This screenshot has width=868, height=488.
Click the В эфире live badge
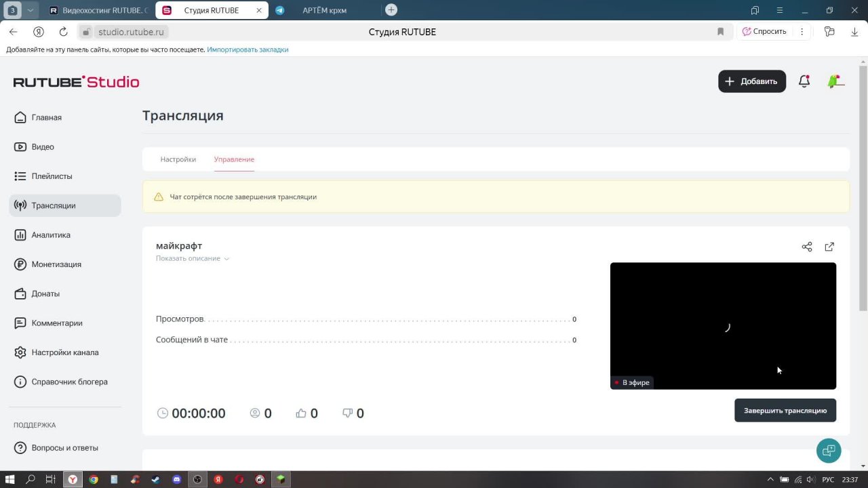coord(631,382)
